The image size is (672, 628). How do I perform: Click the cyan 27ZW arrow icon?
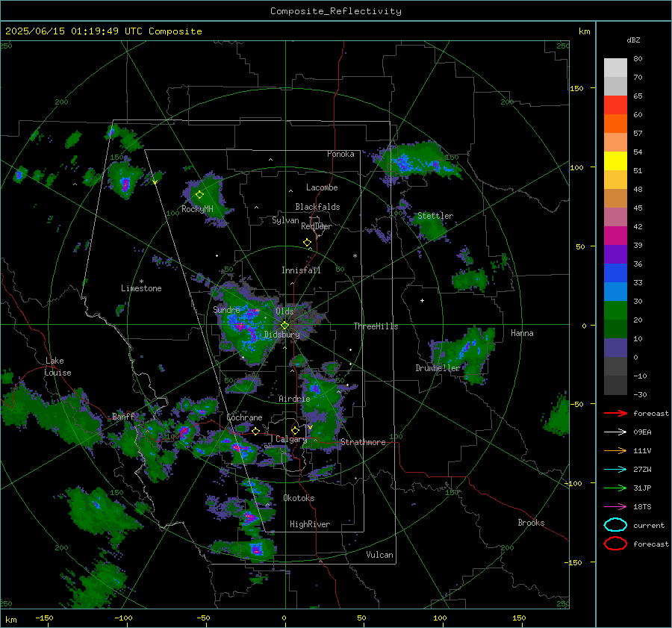click(x=615, y=470)
